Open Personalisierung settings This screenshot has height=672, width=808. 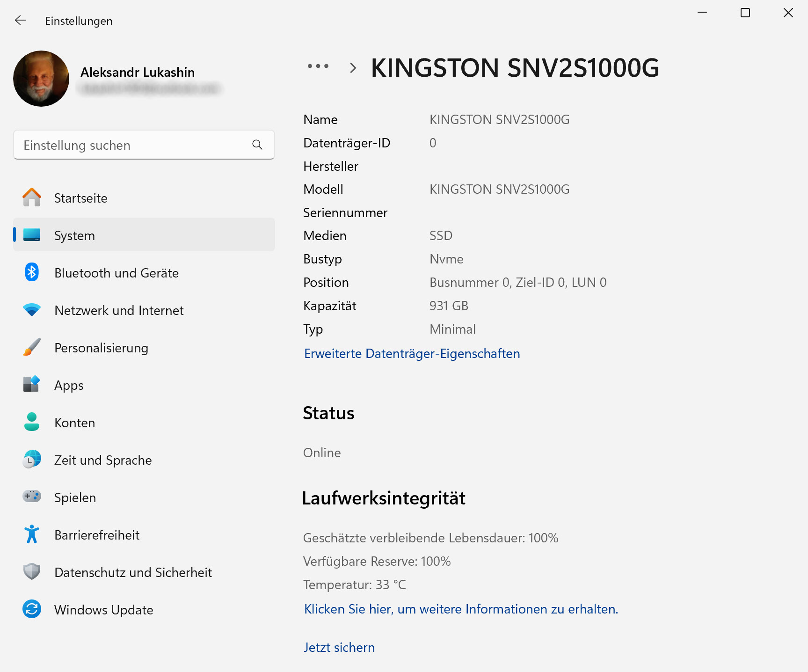point(144,347)
